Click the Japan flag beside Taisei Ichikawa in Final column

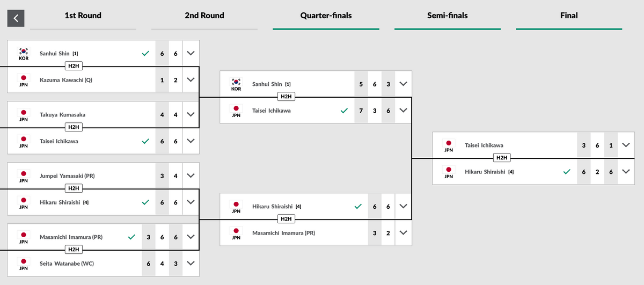click(x=449, y=143)
